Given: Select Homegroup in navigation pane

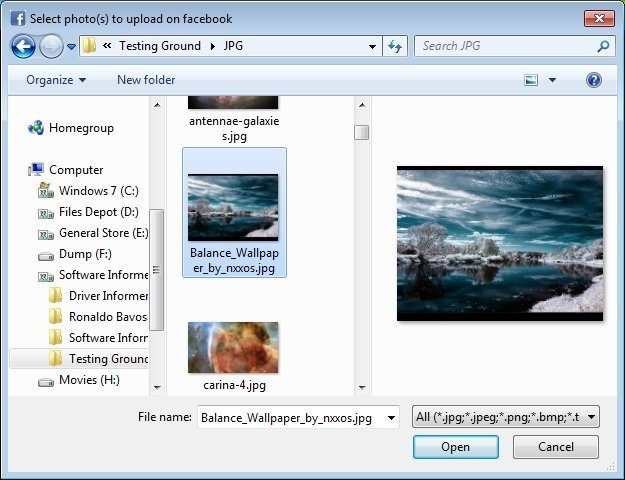Looking at the screenshot, I should point(81,128).
